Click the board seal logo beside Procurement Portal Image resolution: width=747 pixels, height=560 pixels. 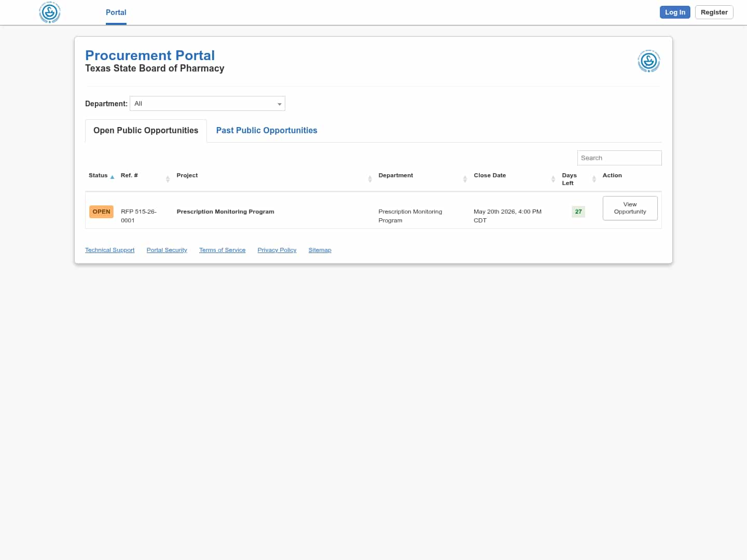(x=648, y=61)
